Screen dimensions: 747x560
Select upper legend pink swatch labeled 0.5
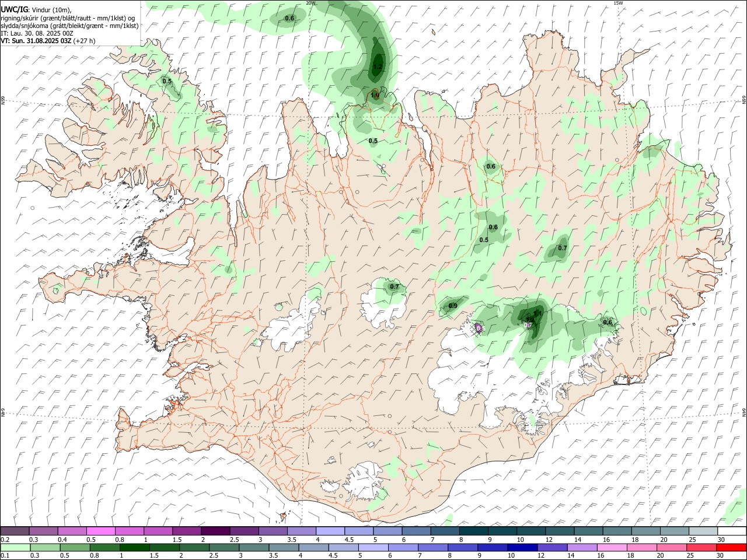pyautogui.click(x=100, y=531)
